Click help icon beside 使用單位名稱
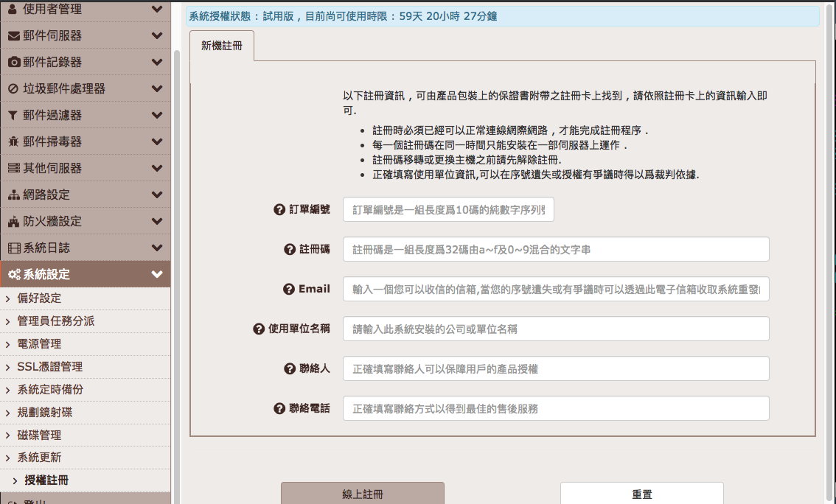 click(x=259, y=329)
